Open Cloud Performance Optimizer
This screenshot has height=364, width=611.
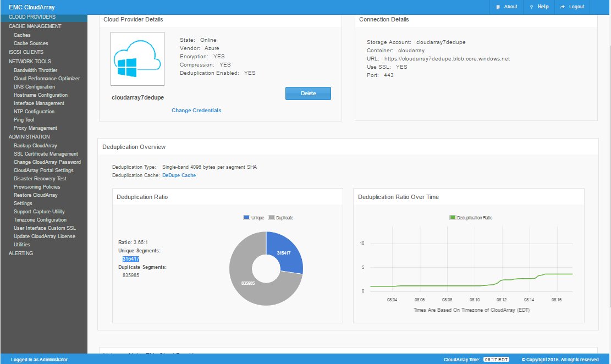point(47,78)
